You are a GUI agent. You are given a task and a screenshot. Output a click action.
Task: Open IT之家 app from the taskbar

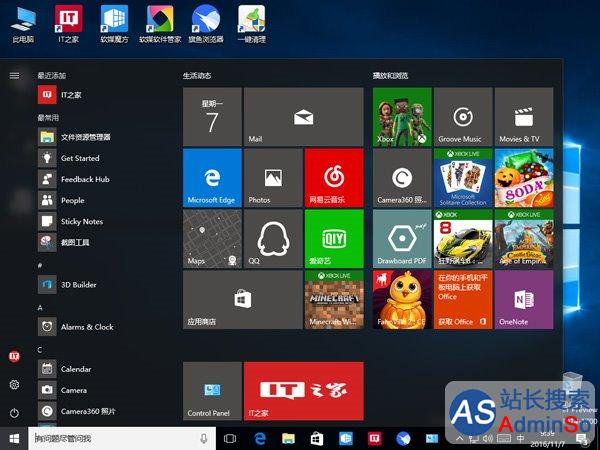pyautogui.click(x=374, y=439)
